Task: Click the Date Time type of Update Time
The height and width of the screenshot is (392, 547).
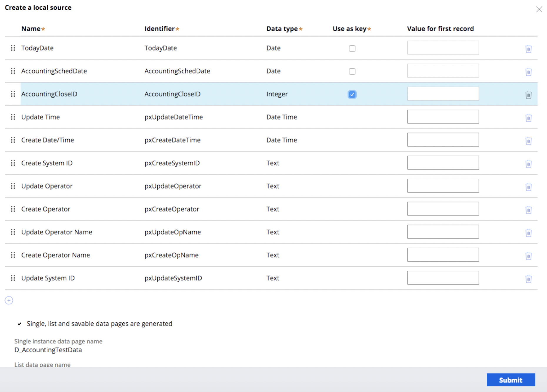Action: coord(282,117)
